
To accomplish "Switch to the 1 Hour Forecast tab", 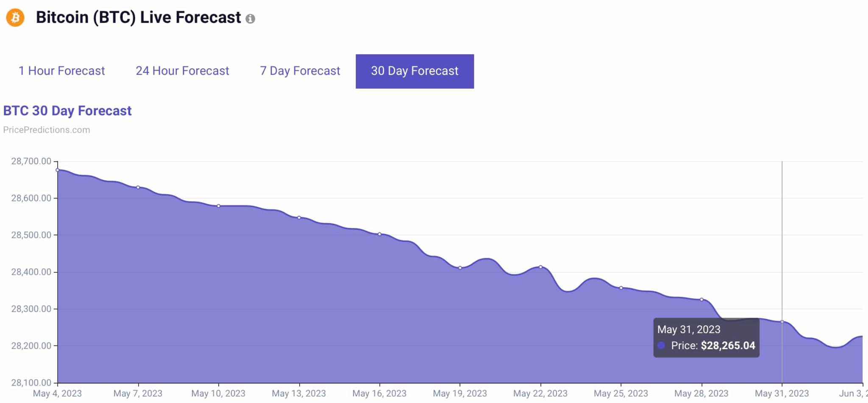I will coord(61,71).
